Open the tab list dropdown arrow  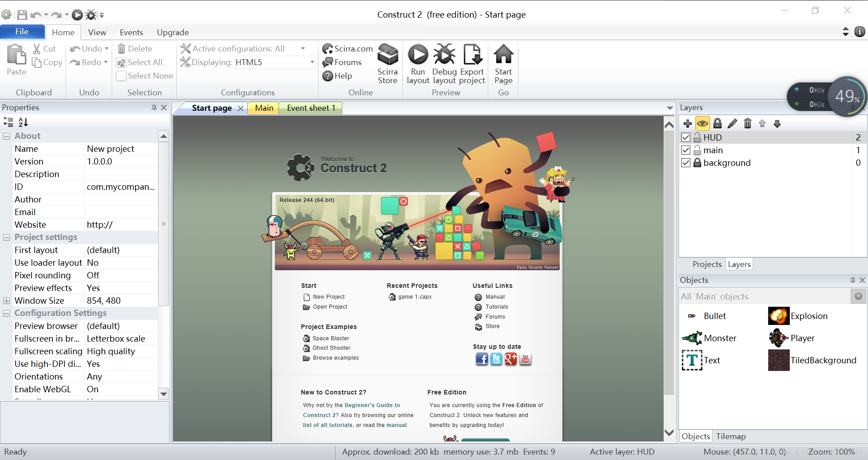(x=670, y=108)
